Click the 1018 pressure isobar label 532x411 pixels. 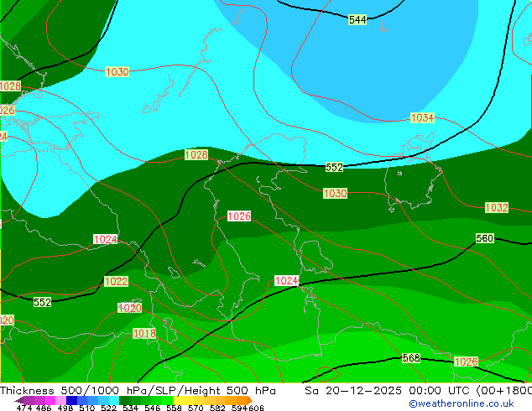click(144, 333)
